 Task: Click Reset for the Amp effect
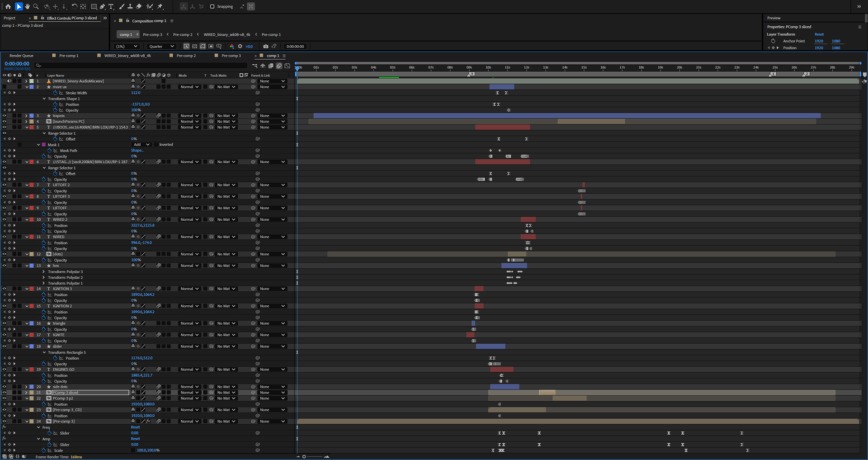[135, 439]
